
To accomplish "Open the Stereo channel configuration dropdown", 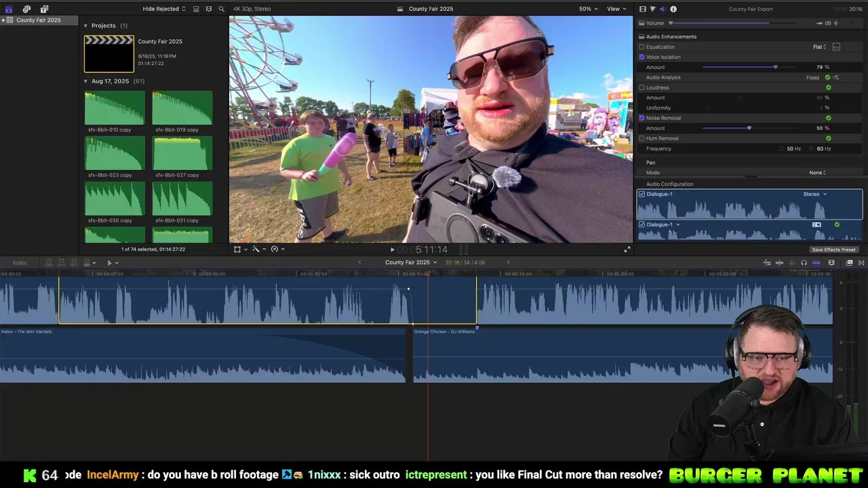I will pyautogui.click(x=815, y=195).
